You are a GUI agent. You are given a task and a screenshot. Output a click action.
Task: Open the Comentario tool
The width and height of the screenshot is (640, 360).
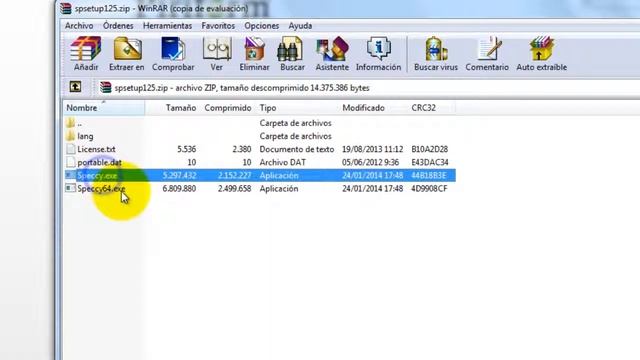489,49
